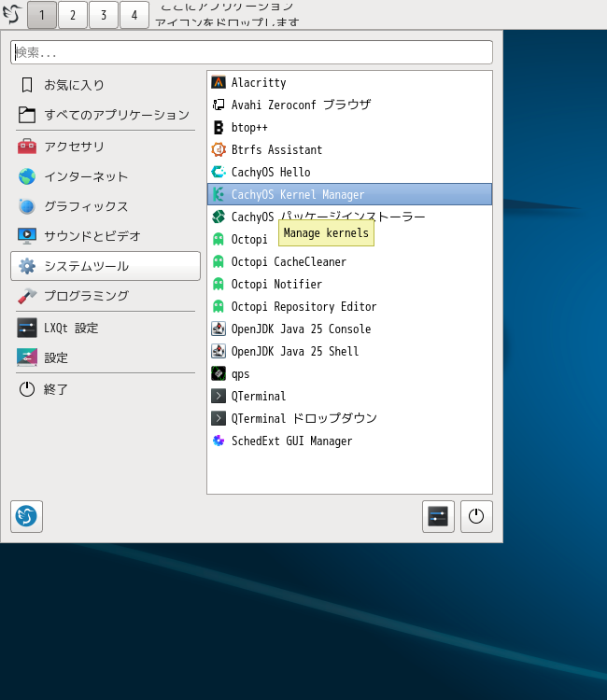Viewport: 607px width, 700px height.
Task: Select Octopi Notifier entry text
Action: pyautogui.click(x=276, y=284)
